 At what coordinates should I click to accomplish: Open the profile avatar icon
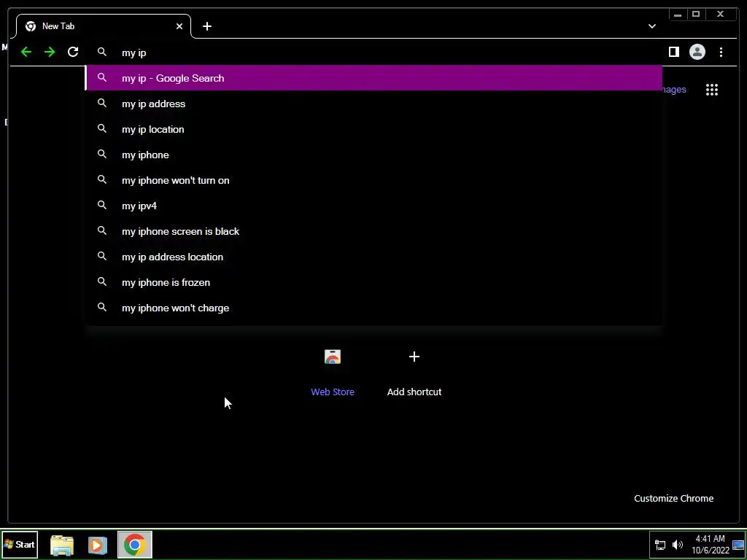tap(697, 52)
